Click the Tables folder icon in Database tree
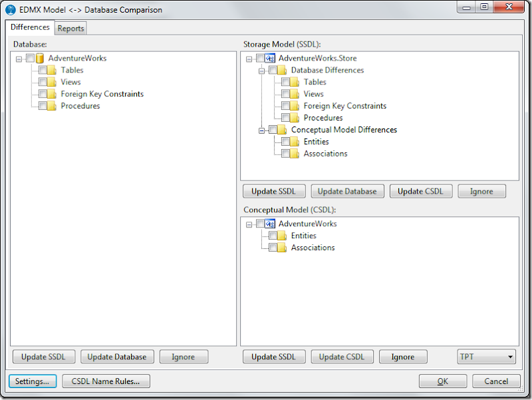Screen dimensions: 532x400 (52, 71)
